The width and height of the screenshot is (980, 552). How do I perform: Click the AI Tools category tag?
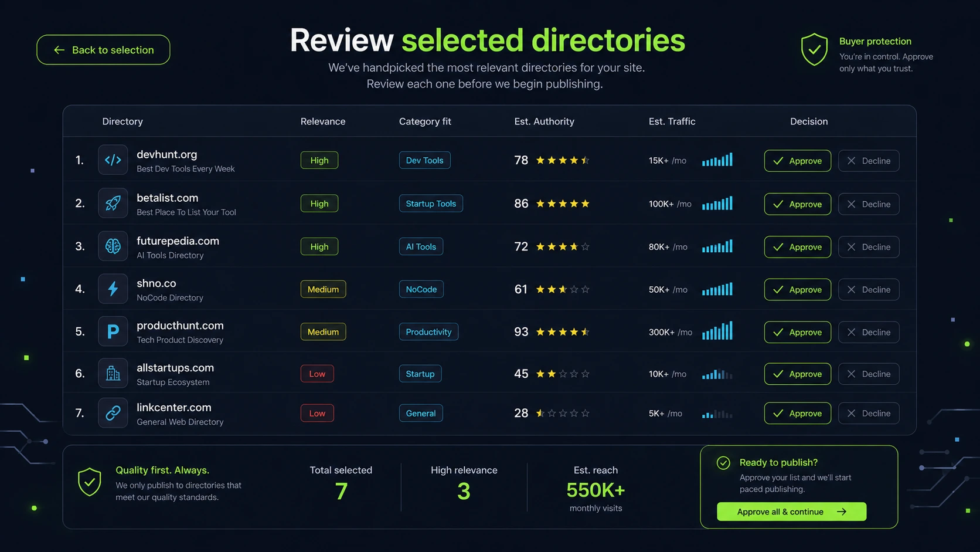[421, 246]
